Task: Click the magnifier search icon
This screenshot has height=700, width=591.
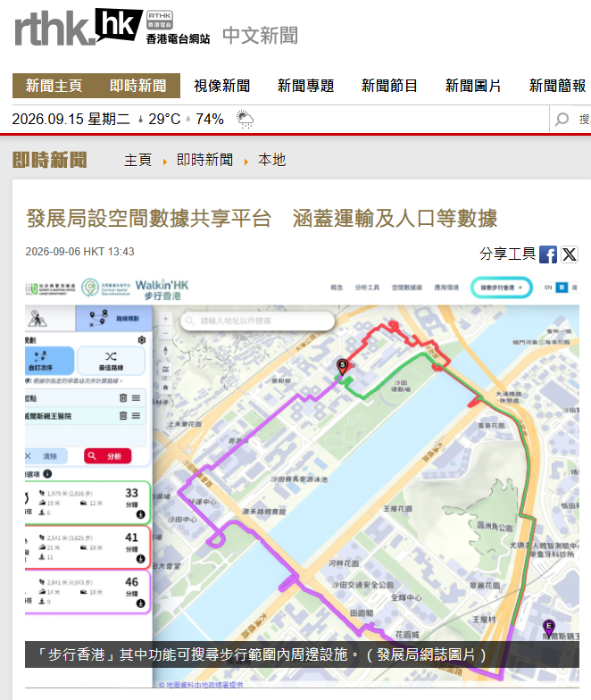Action: click(562, 120)
